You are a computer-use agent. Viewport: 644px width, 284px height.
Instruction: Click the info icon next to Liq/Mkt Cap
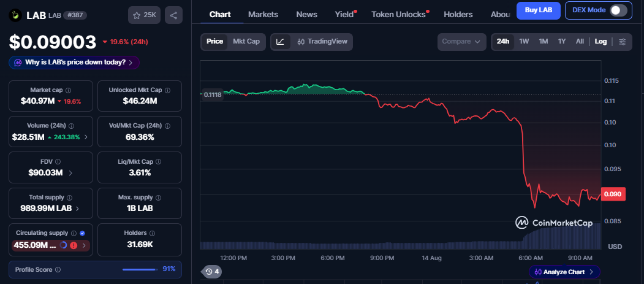click(159, 161)
